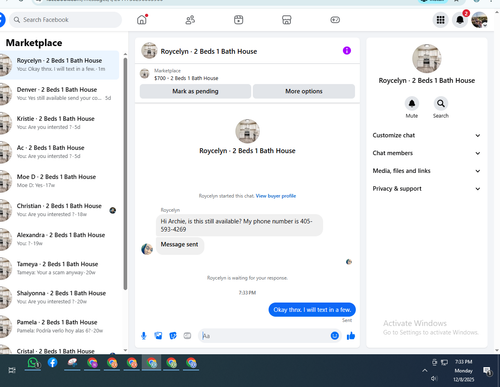Viewport: 500px width, 387px height.
Task: Click the "$700 · 2 Beds 1 Bath House" listing text
Action: coord(186,78)
